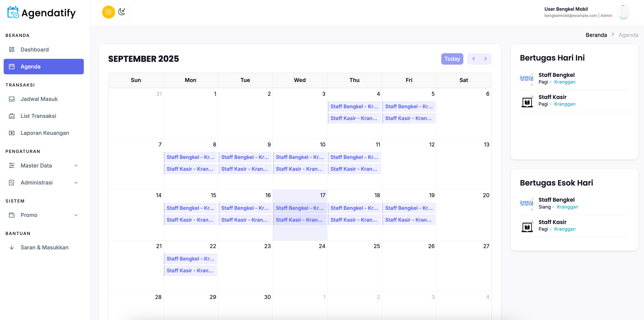Viewport: 644px width, 320px height.
Task: Click the Staff Kasir book icon under Bertugas Hari Ini
Action: pos(527,102)
